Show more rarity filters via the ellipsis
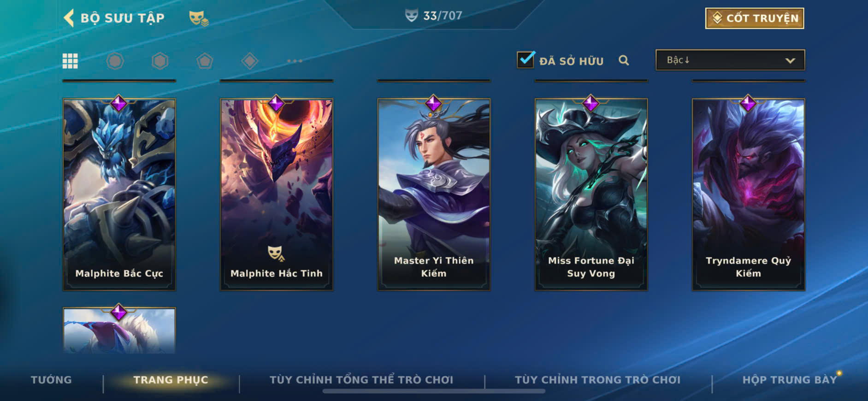 click(x=295, y=61)
